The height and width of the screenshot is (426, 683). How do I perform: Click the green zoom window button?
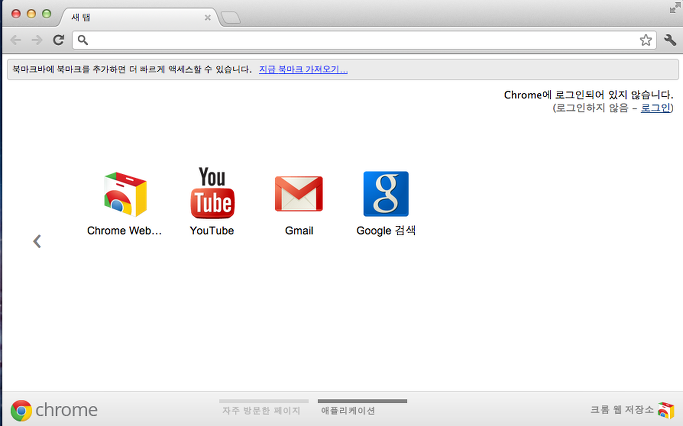[47, 14]
